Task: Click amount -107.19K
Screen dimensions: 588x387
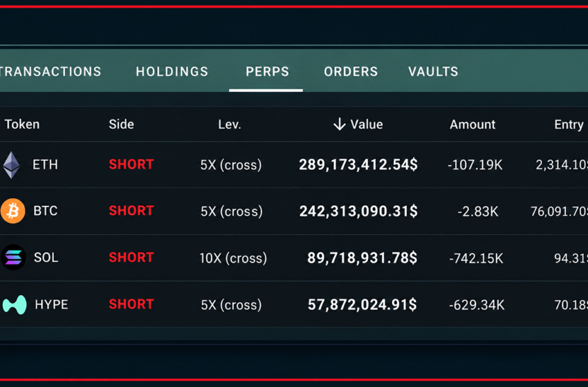Action: pyautogui.click(x=475, y=165)
